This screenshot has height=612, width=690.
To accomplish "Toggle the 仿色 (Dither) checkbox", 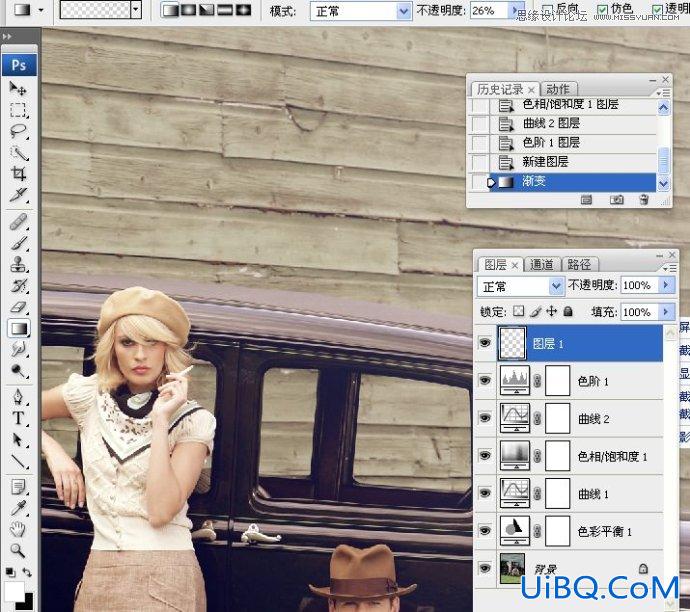I will tap(602, 9).
